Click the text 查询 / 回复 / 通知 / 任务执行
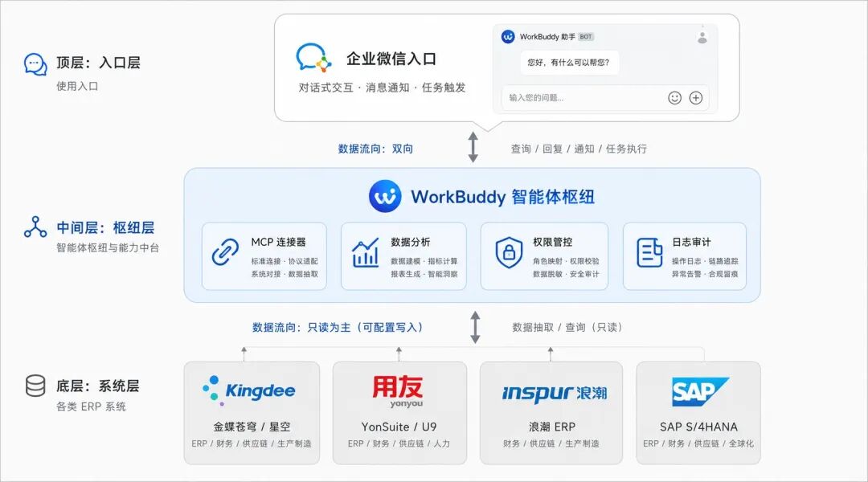The height and width of the screenshot is (482, 868). tap(579, 149)
